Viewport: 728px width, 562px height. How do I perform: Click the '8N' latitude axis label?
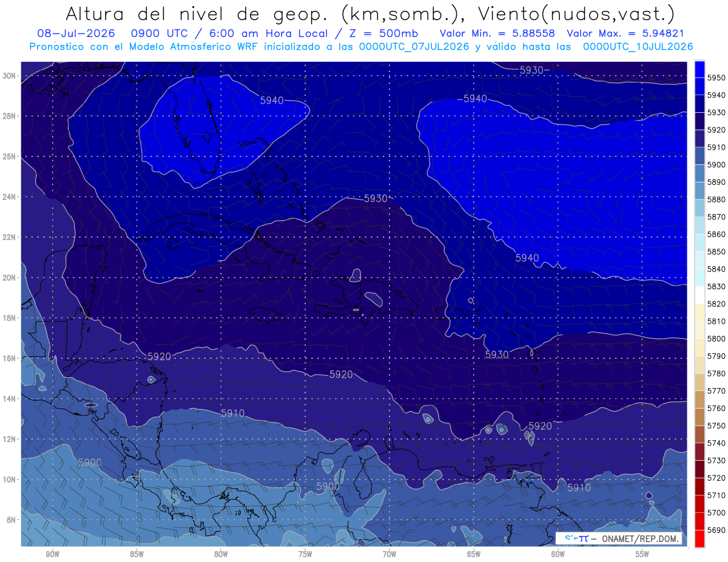[11, 520]
